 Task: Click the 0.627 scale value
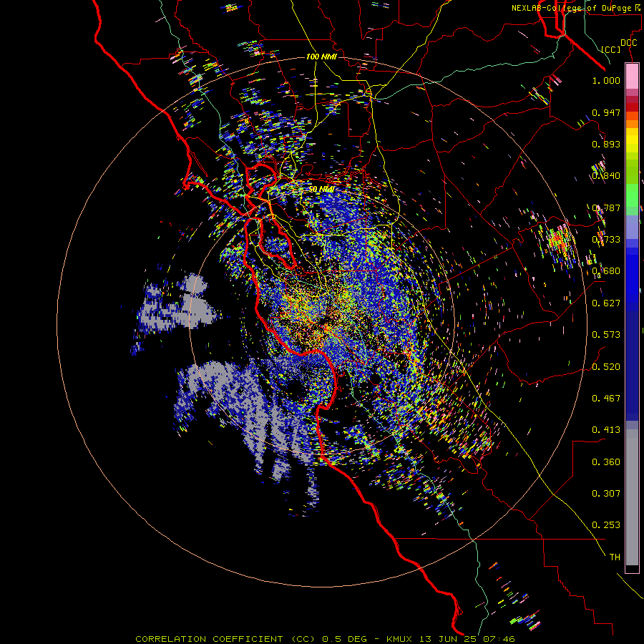[x=606, y=303]
